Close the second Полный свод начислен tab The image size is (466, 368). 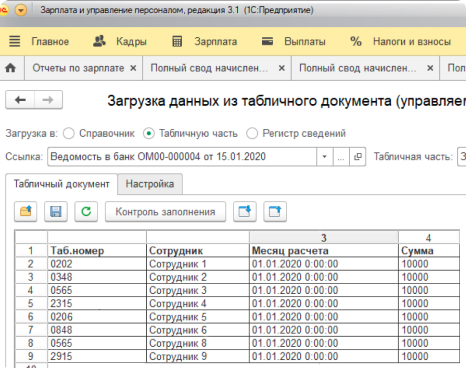tap(430, 68)
